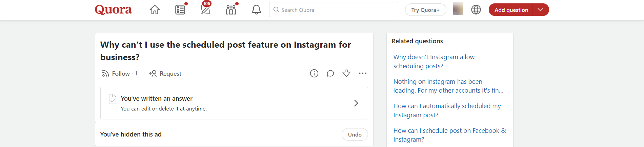Click the Related questions heading
The height and width of the screenshot is (147, 644).
pyautogui.click(x=417, y=41)
